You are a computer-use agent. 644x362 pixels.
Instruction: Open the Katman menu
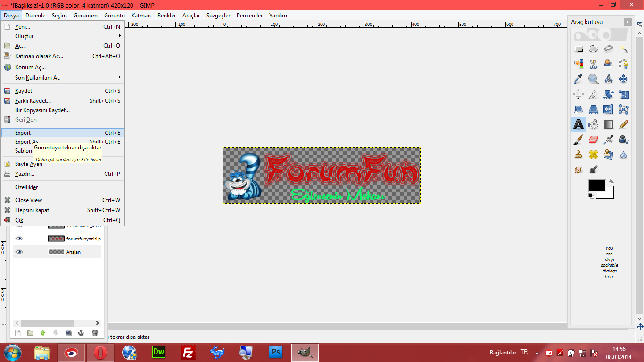pyautogui.click(x=141, y=16)
